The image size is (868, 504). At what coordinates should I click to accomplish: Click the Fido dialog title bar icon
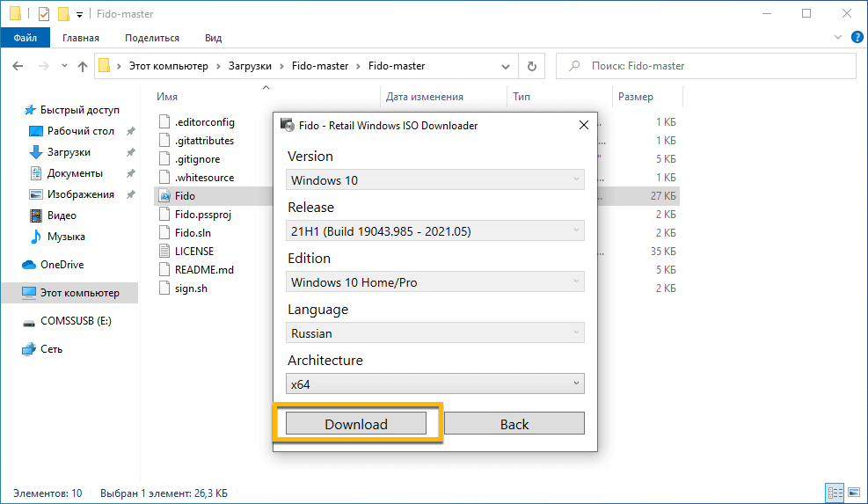(x=287, y=125)
